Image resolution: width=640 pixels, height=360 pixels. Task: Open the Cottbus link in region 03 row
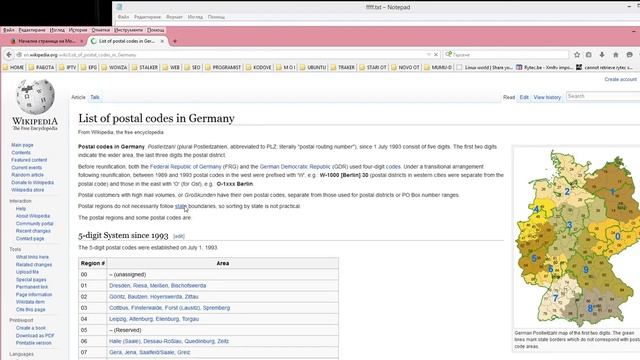[119, 308]
